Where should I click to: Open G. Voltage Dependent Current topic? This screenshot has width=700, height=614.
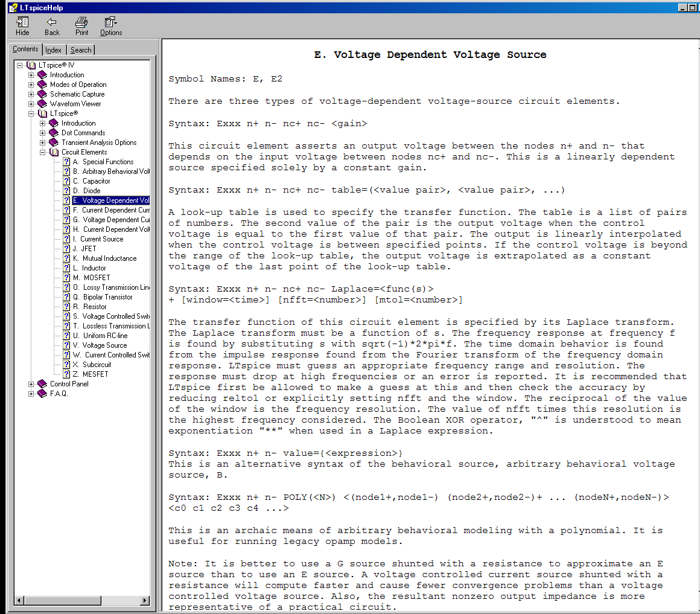(x=111, y=220)
